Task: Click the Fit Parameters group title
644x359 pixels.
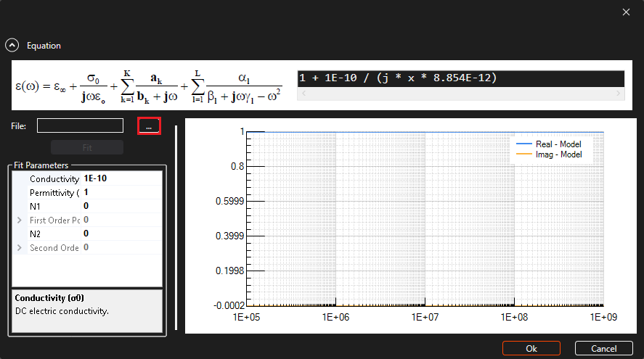Action: pos(41,165)
